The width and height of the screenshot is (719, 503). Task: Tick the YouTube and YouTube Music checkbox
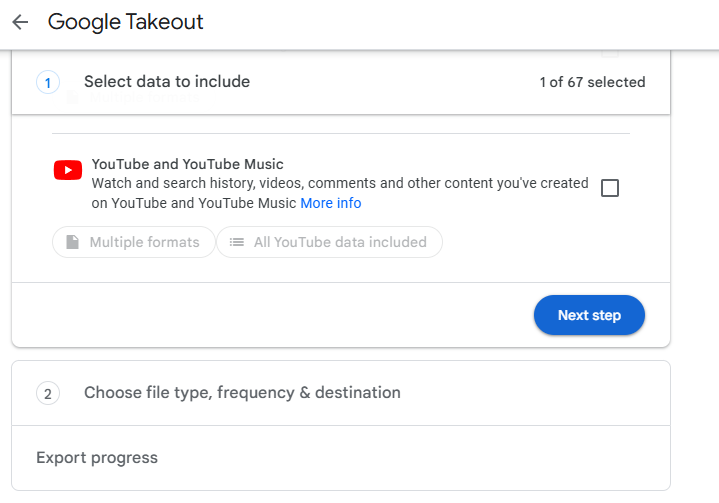click(x=610, y=188)
